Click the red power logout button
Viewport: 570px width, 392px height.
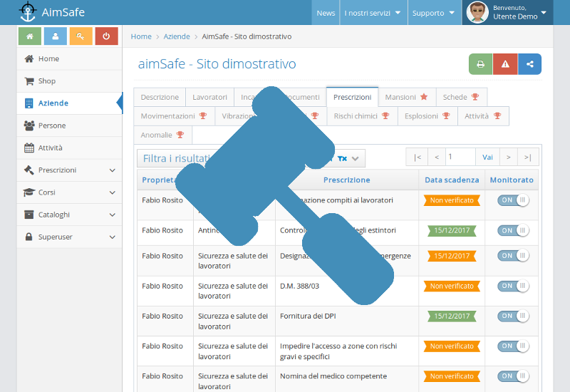(x=106, y=36)
